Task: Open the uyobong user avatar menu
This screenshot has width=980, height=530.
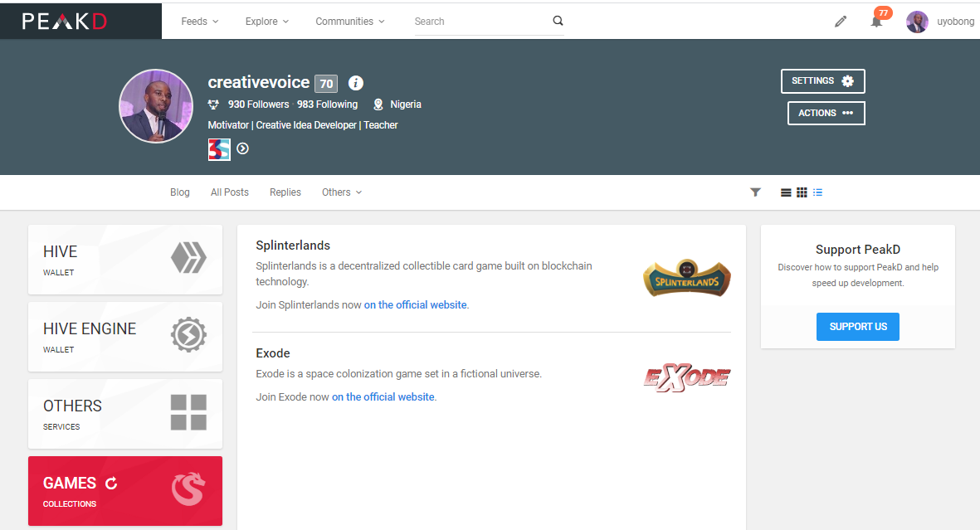Action: pos(917,22)
